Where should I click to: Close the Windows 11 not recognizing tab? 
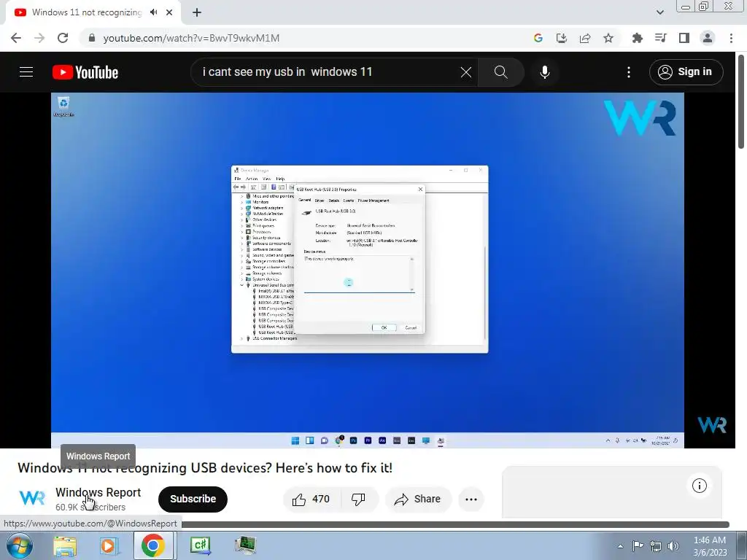tap(169, 12)
